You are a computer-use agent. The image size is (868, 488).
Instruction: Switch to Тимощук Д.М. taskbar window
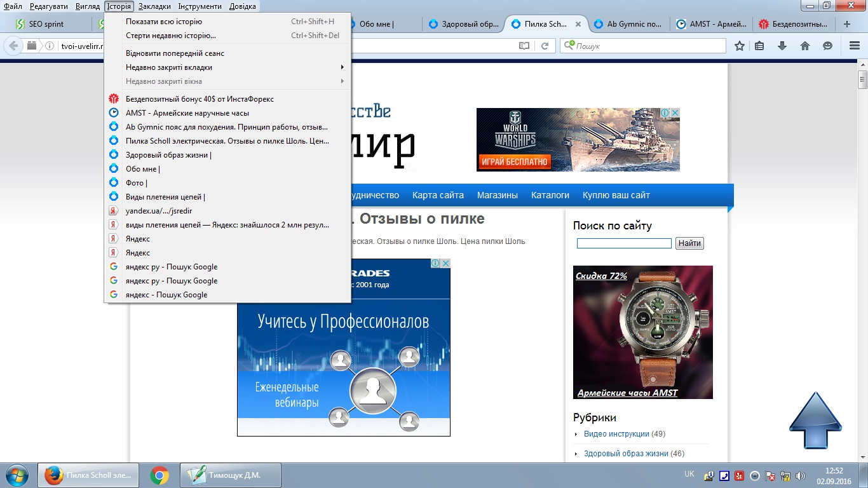pos(230,475)
